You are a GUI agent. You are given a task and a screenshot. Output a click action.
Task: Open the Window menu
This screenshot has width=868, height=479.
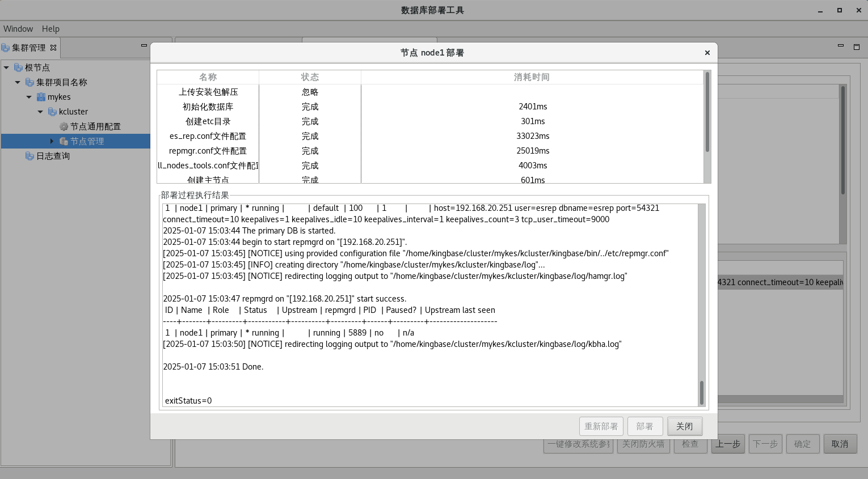18,28
